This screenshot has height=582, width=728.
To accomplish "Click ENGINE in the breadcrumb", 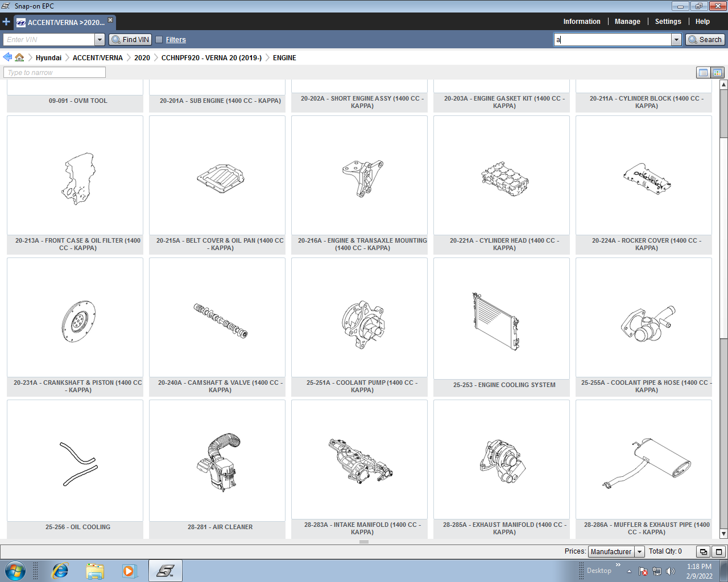I will [284, 58].
